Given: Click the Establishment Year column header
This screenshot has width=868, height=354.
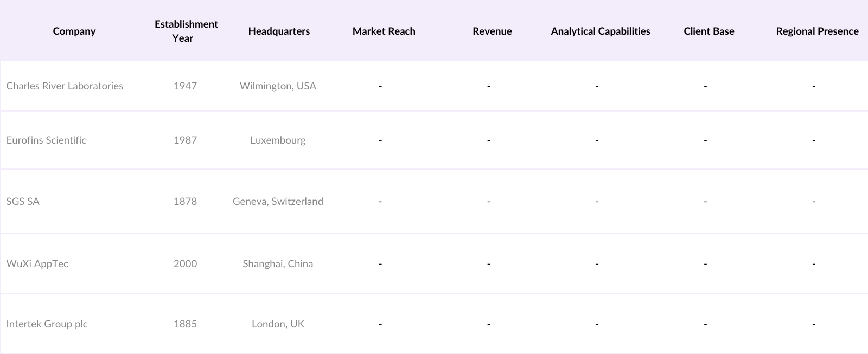Looking at the screenshot, I should point(186,31).
